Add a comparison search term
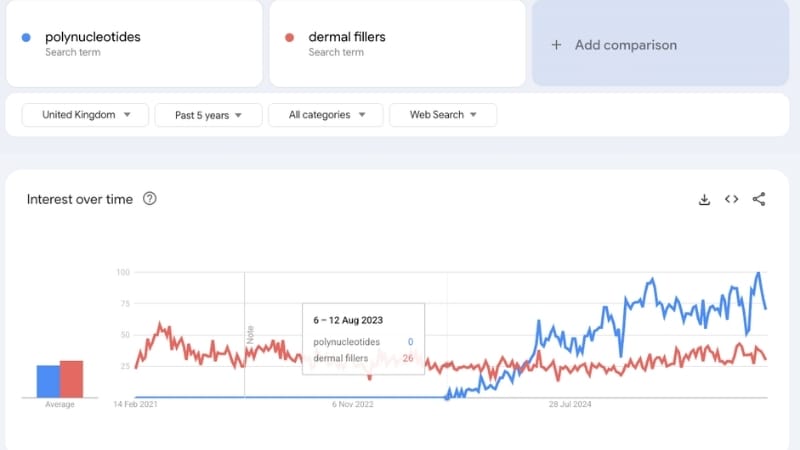The image size is (800, 450). [x=661, y=43]
